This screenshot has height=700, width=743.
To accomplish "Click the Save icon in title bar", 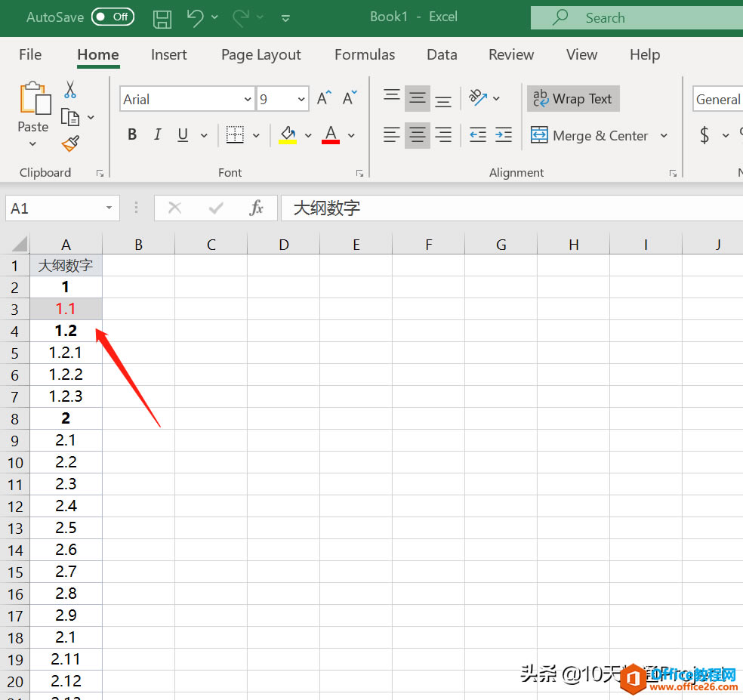I will 162,18.
